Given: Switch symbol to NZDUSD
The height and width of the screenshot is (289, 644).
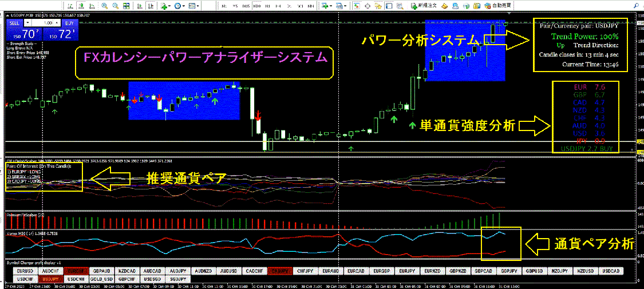Looking at the screenshot, I should pos(585,271).
